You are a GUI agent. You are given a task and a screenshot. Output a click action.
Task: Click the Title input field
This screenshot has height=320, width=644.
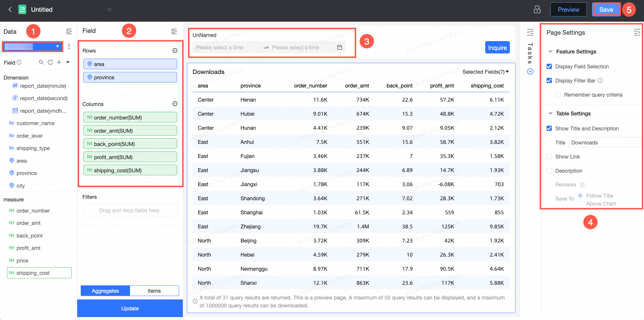[x=605, y=142]
